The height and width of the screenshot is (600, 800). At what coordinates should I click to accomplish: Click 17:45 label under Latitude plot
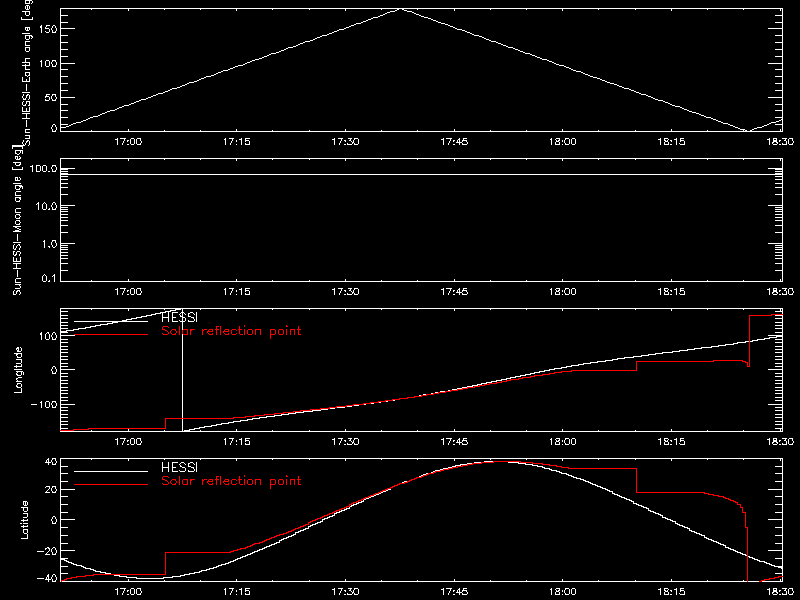[454, 592]
